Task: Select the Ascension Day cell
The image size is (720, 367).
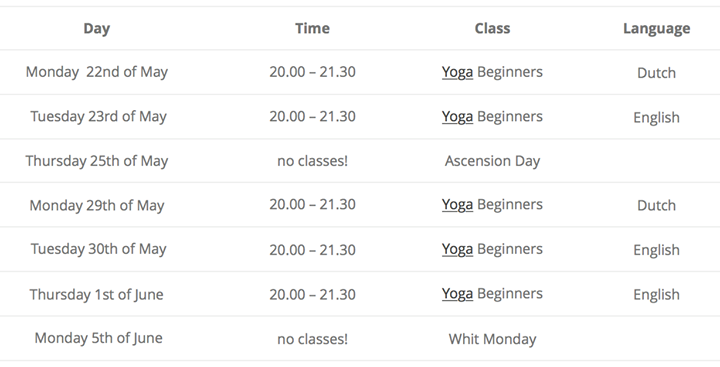Action: point(492,161)
